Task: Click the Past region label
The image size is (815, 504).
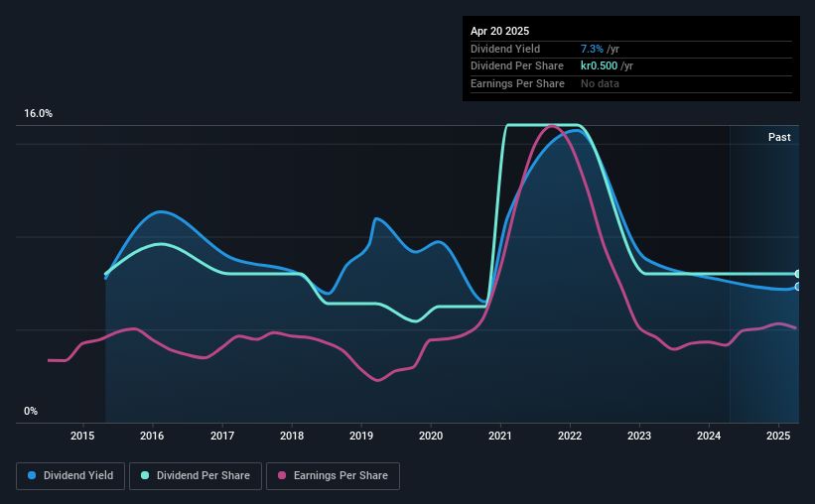Action: click(x=779, y=137)
